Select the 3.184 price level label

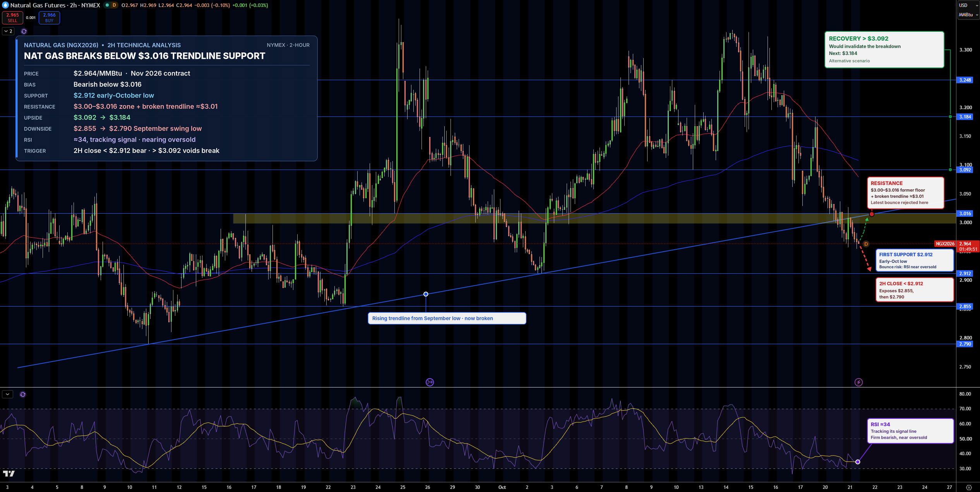coord(965,117)
